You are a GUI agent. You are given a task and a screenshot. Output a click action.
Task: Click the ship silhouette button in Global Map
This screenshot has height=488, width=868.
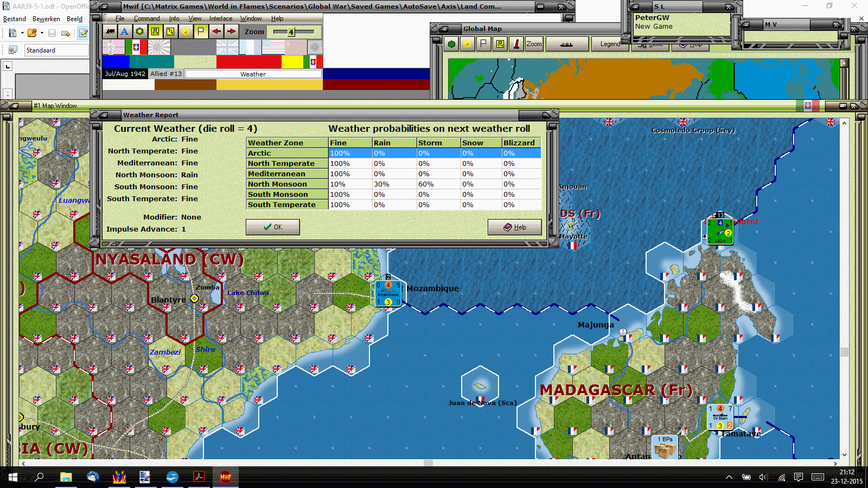(566, 44)
